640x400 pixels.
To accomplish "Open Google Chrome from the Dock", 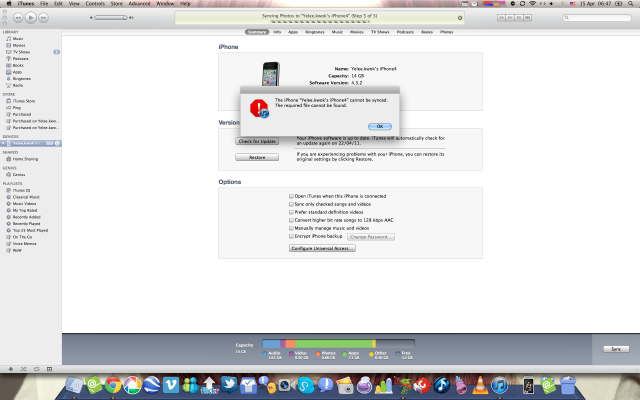I will (113, 385).
